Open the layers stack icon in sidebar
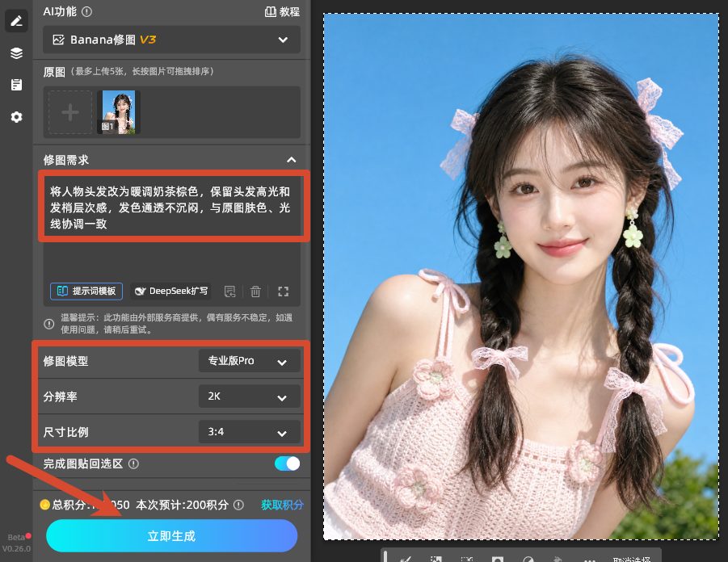The height and width of the screenshot is (562, 728). click(16, 53)
